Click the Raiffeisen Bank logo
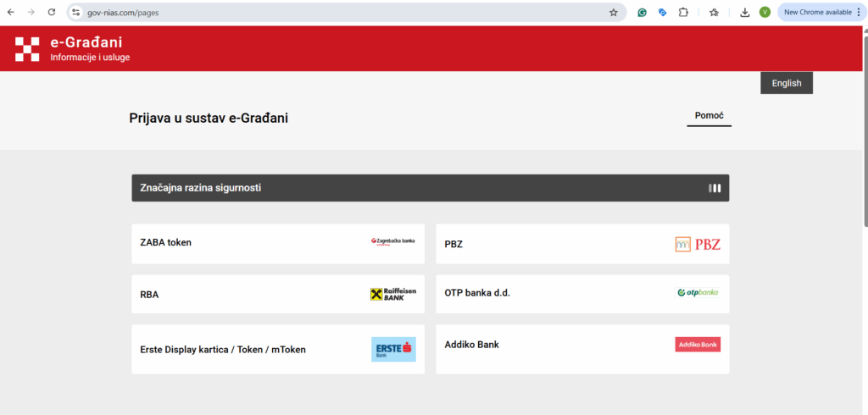This screenshot has width=868, height=415. 393,294
